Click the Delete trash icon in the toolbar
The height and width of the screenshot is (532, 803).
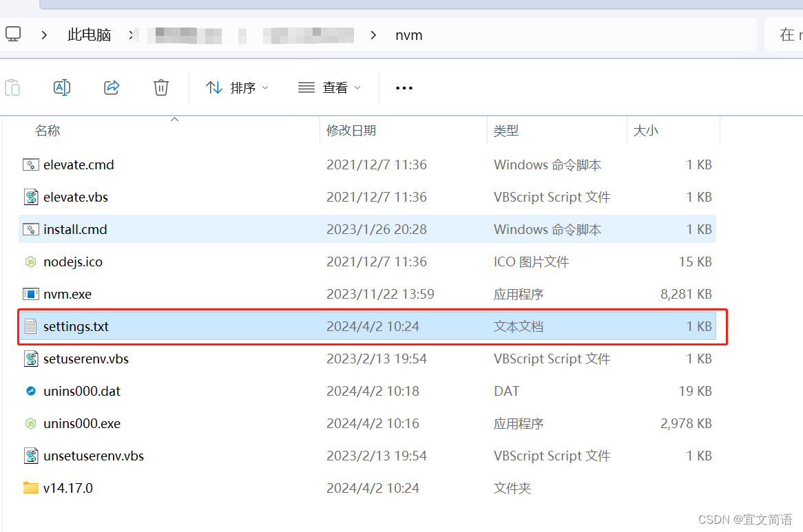coord(160,87)
